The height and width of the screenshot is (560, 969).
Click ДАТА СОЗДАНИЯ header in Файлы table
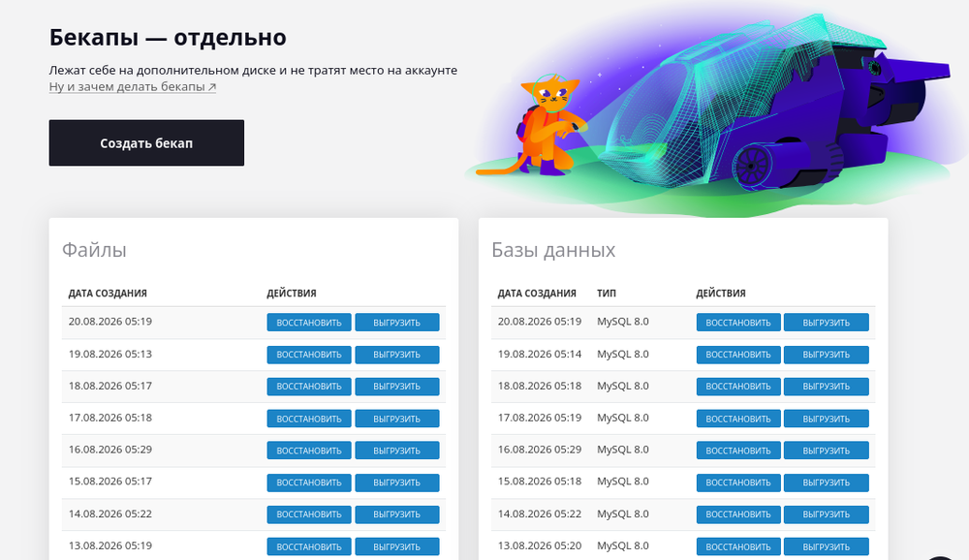coord(108,293)
